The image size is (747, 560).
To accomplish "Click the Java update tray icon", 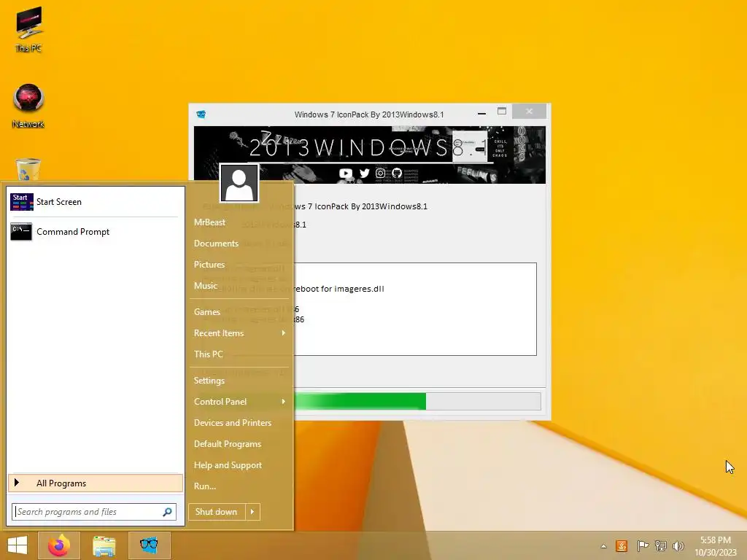I will pos(622,545).
